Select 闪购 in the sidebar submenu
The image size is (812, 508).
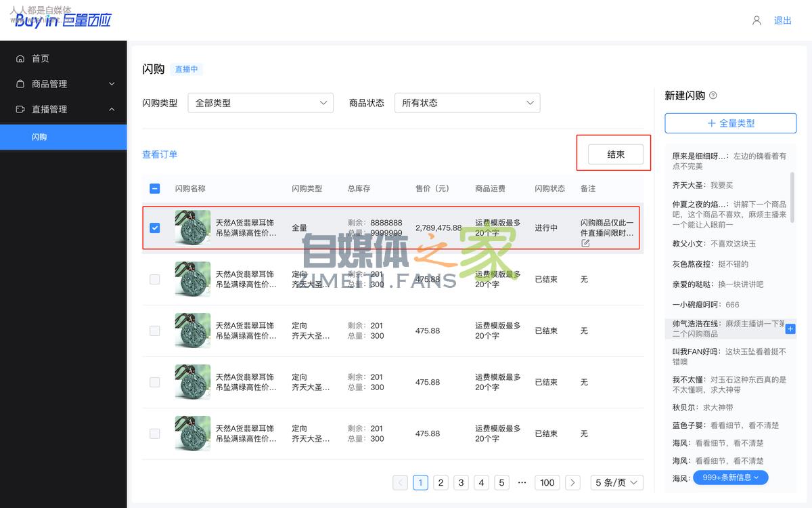coord(39,136)
